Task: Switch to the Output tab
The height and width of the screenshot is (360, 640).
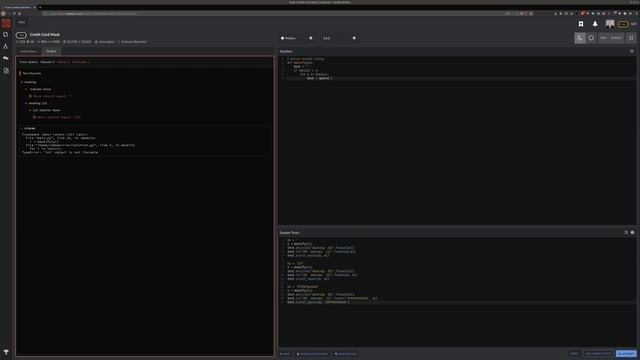Action: point(51,51)
